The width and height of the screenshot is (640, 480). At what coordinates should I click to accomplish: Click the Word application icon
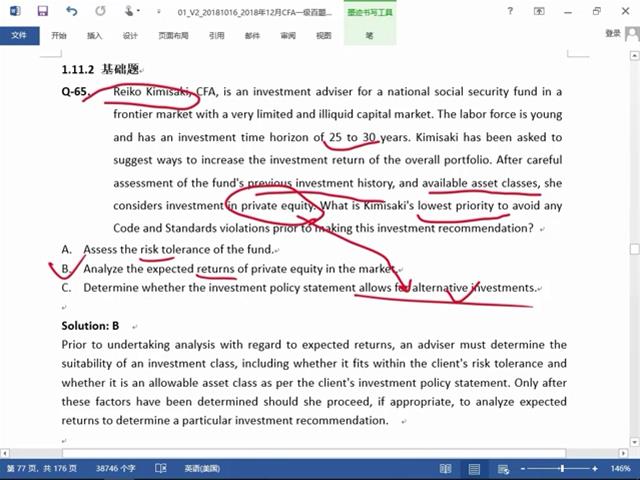15,11
